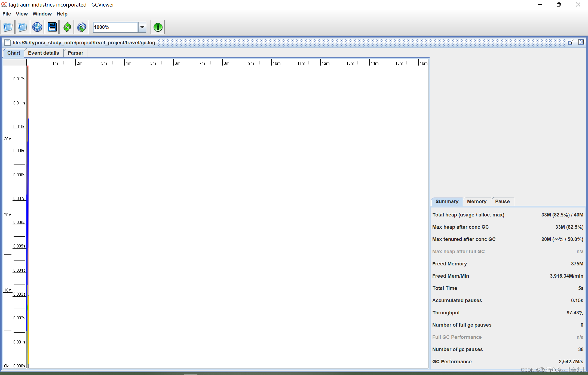
Task: Click the 8m mark on time ruler
Action: 226,63
